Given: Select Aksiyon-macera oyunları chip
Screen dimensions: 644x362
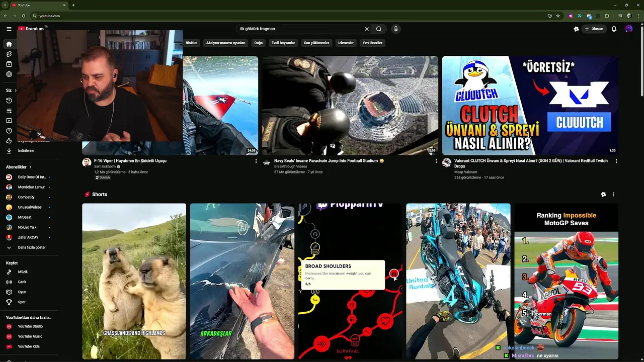Looking at the screenshot, I should [225, 43].
